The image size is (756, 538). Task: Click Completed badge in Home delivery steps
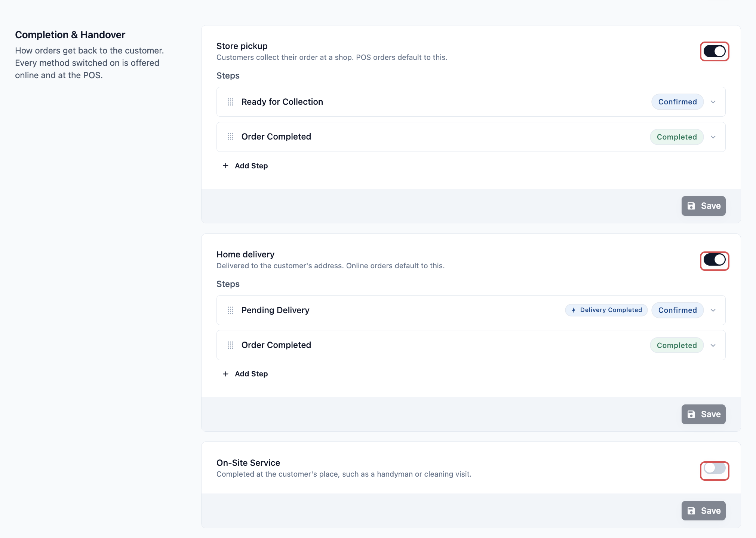click(677, 345)
